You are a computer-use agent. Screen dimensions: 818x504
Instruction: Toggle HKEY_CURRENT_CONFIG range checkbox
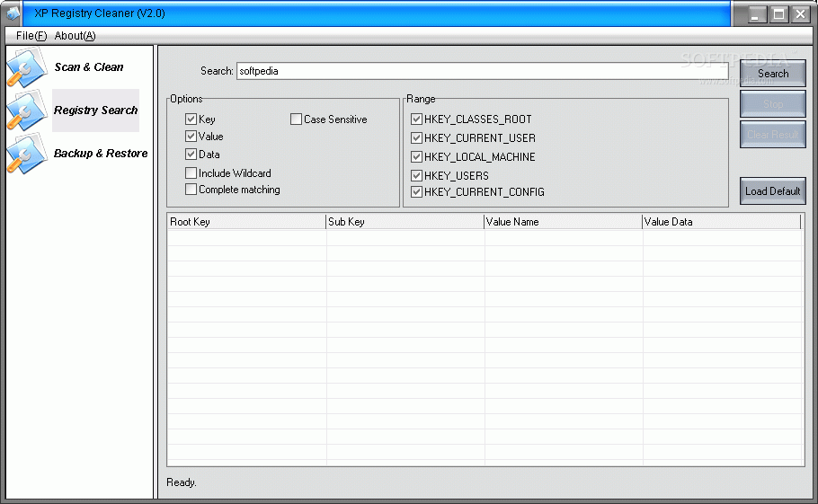pyautogui.click(x=416, y=191)
